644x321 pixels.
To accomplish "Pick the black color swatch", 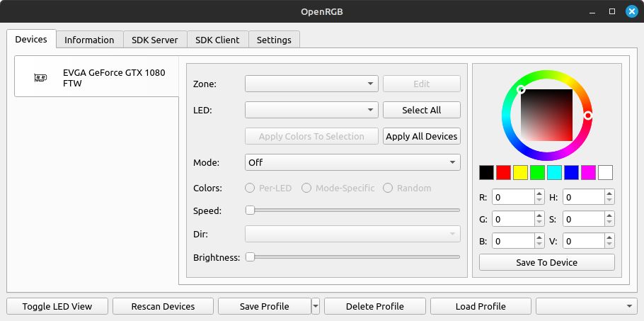I will click(487, 173).
